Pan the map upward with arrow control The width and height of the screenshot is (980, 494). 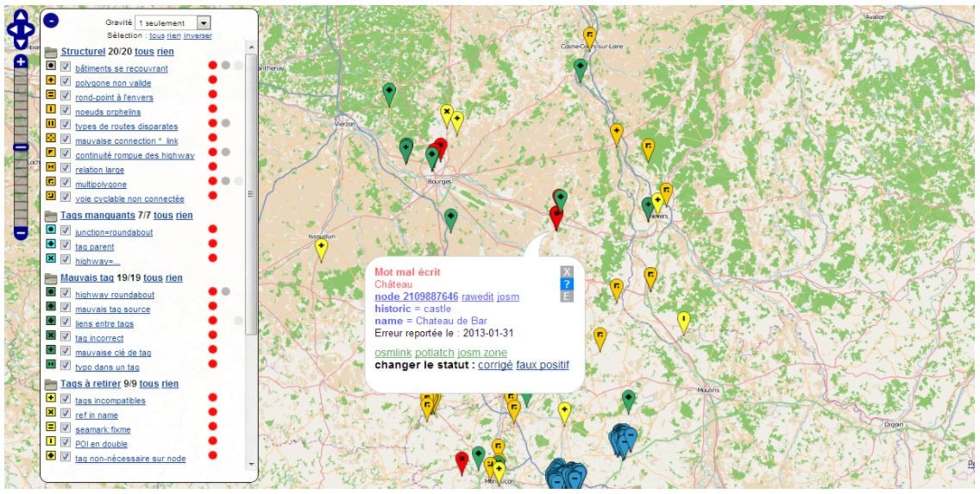click(20, 17)
